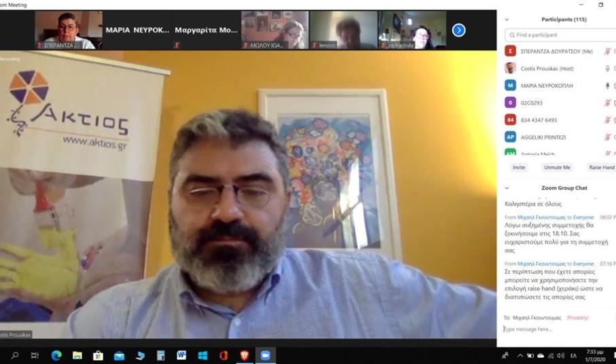Click the Zoom icon in taskbar

pos(265,355)
